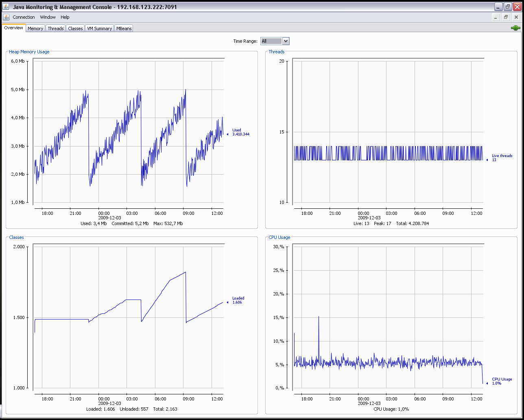Minimize the console main window
This screenshot has height=420, width=524.
(498, 7)
